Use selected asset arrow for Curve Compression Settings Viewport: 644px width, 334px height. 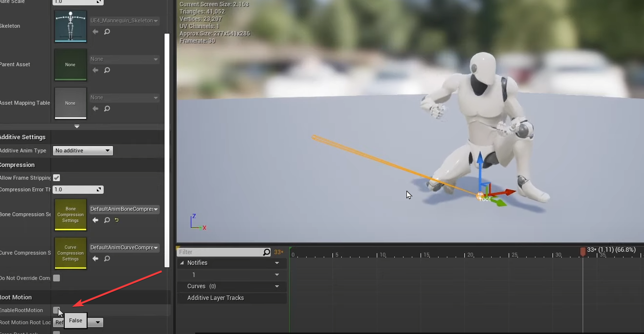click(x=95, y=259)
